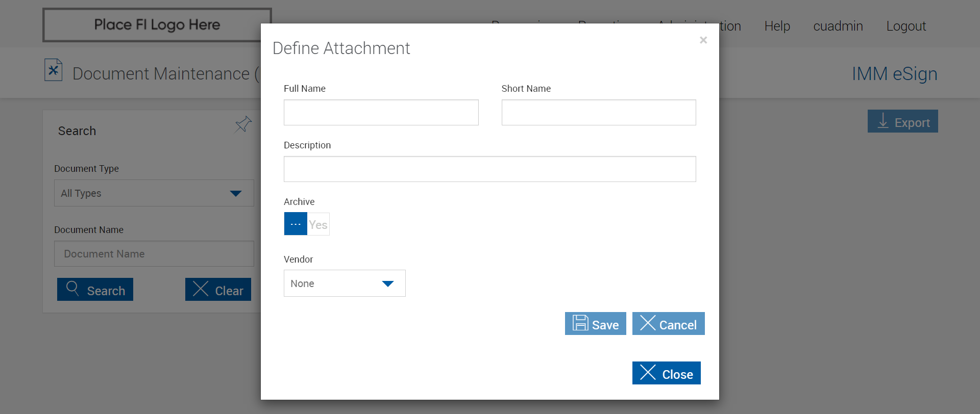
Task: Click the Logout link
Action: pos(905,26)
